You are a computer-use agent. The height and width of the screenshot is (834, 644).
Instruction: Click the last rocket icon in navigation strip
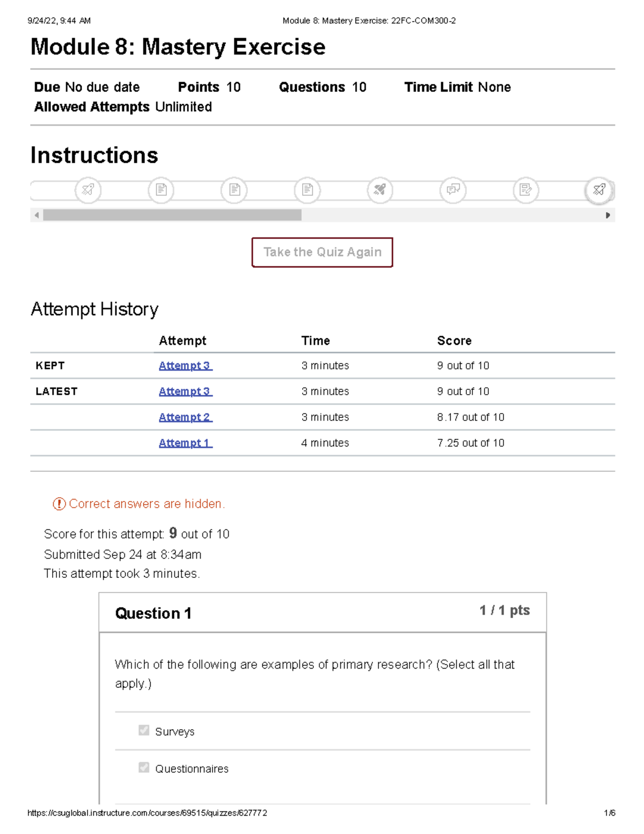point(599,190)
